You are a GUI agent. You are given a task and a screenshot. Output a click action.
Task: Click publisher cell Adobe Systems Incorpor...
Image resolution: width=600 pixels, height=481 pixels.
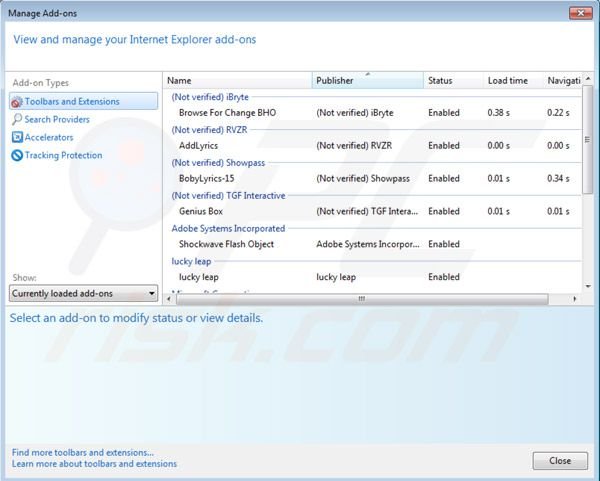(x=367, y=244)
